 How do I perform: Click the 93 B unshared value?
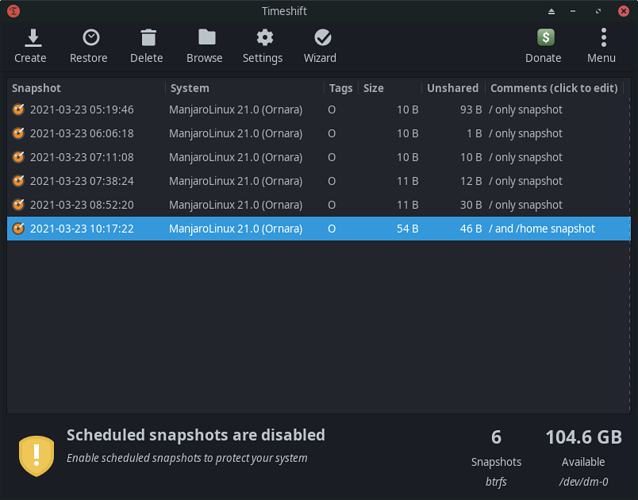471,110
